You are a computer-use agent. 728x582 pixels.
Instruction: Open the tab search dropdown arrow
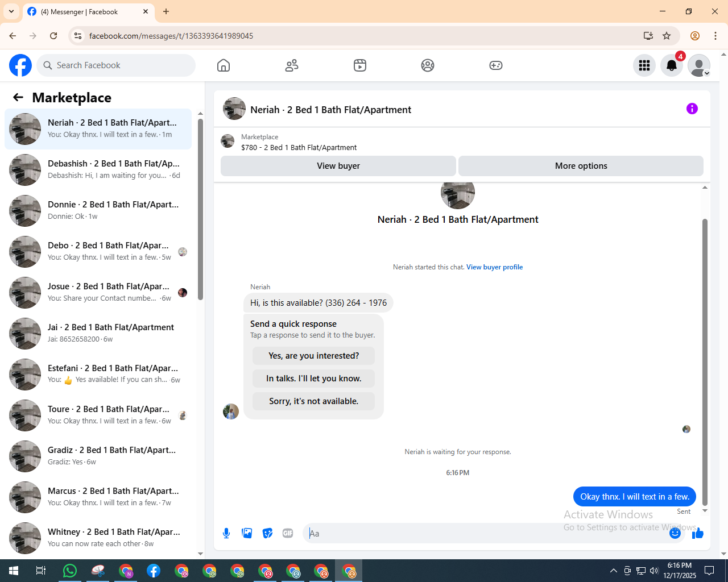(11, 11)
